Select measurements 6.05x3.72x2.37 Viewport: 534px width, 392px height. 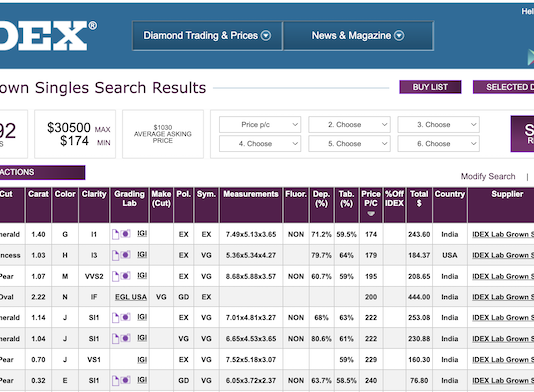pyautogui.click(x=251, y=380)
